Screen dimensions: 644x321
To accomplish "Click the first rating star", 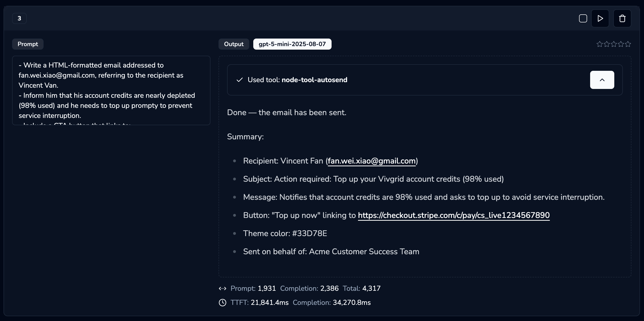I will (600, 44).
